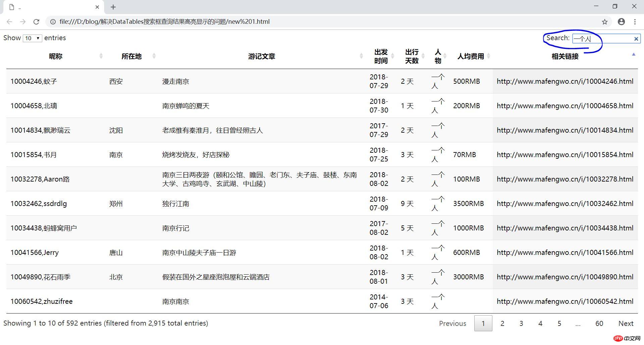The height and width of the screenshot is (345, 644).
Task: Click the Next pagination button
Action: 626,323
